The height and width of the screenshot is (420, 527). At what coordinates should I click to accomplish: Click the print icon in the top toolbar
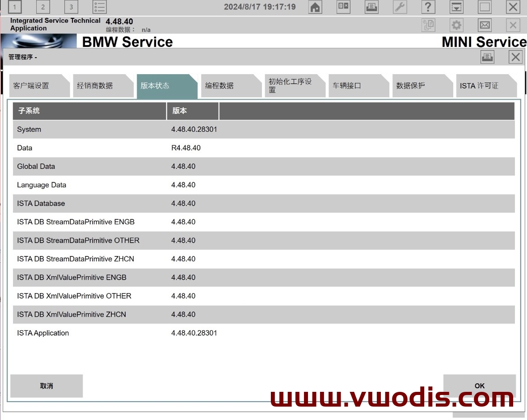pos(371,7)
